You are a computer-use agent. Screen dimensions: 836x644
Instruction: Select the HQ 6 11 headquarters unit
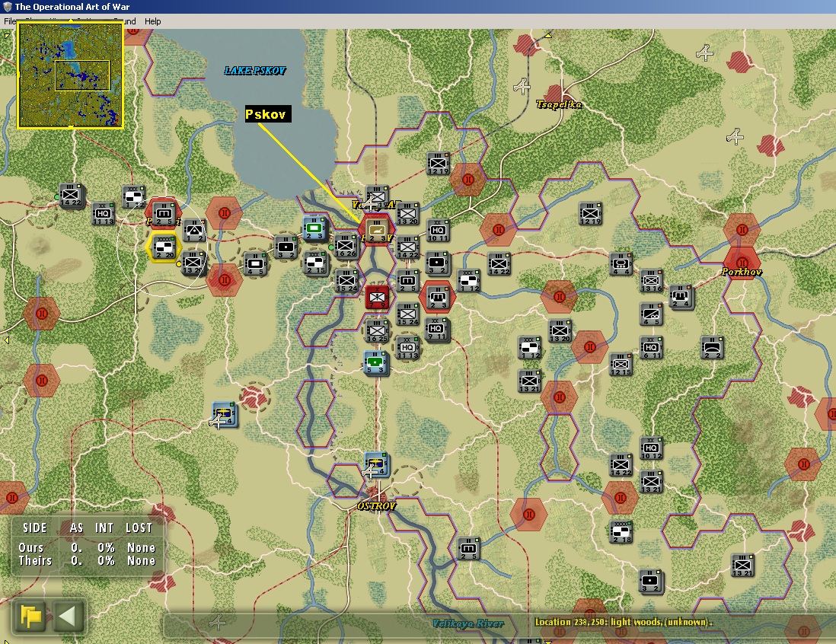[x=652, y=348]
